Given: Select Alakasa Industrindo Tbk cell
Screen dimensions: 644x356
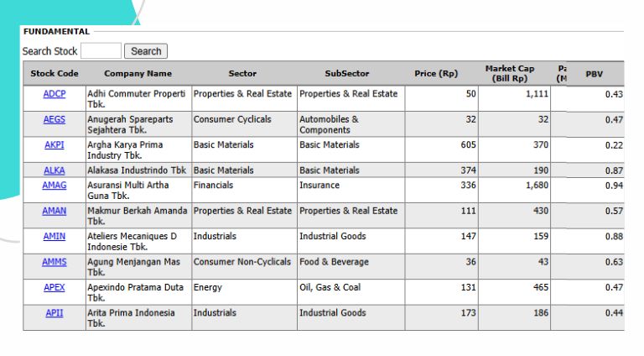Looking at the screenshot, I should point(138,170).
